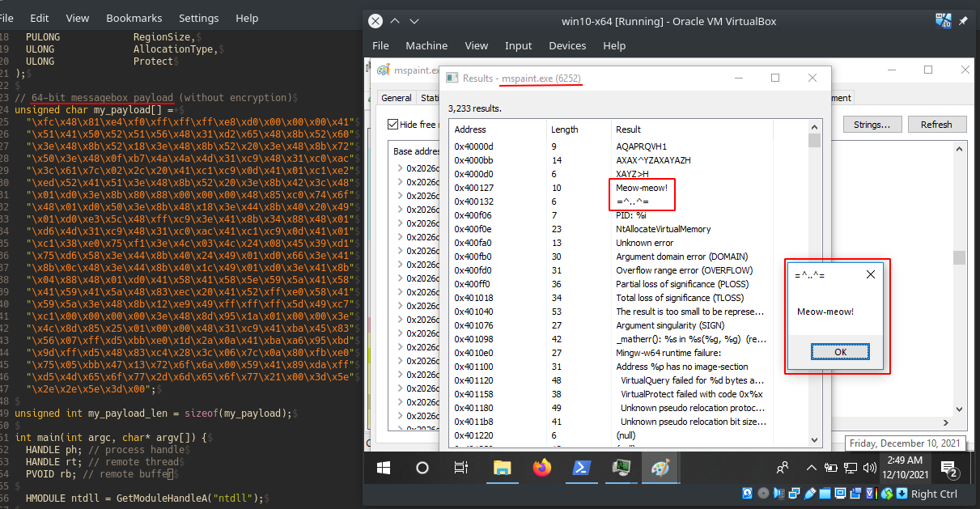Click VirtualBox optical drive indicator

[763, 494]
